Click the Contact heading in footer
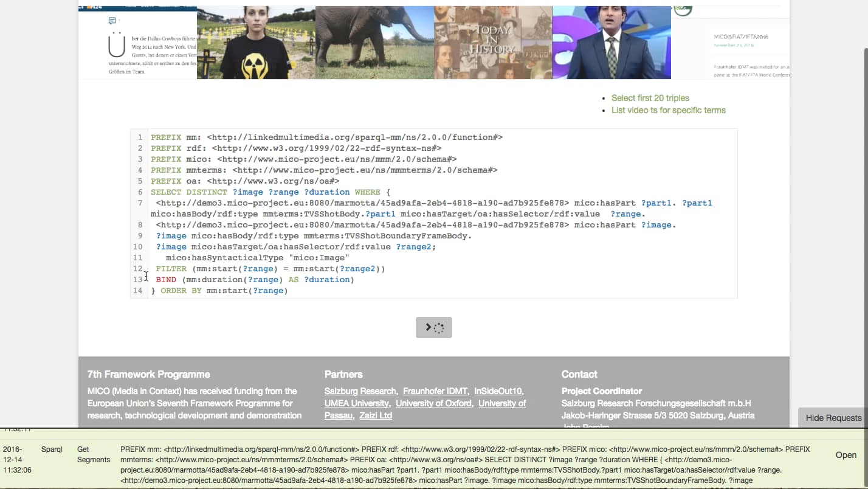868x489 pixels. coord(579,374)
